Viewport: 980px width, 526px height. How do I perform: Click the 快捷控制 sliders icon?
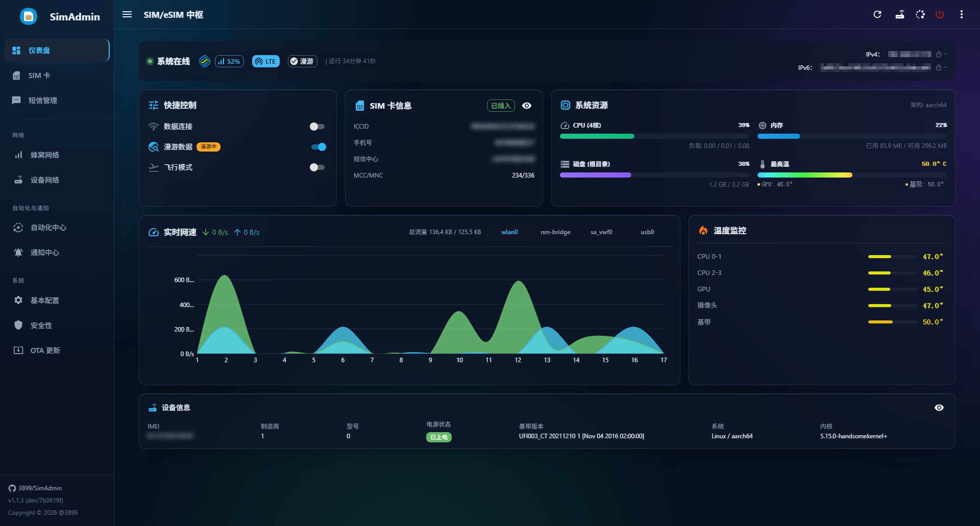point(154,105)
